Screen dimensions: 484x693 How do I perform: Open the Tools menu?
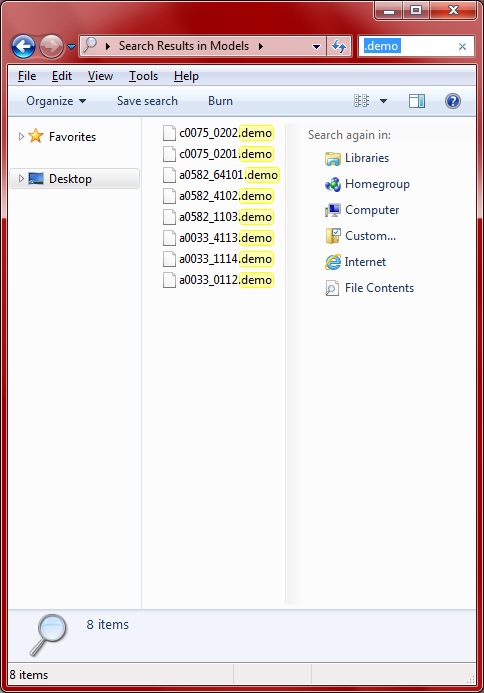point(143,76)
